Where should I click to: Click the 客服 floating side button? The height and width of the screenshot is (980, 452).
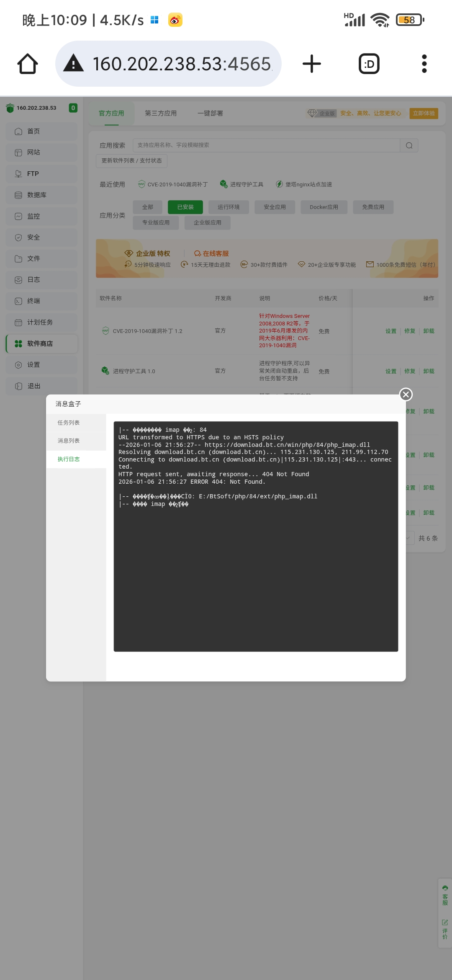[x=445, y=896]
